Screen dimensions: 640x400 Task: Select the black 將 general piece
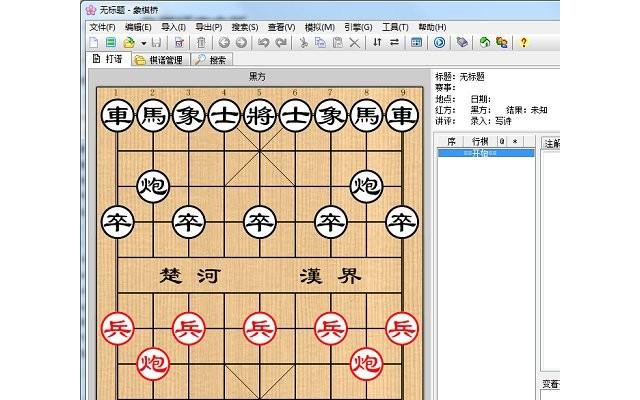click(x=260, y=116)
